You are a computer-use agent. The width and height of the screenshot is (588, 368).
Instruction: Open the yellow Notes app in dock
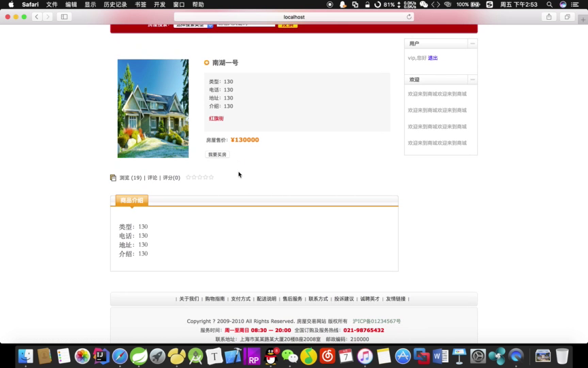[x=384, y=356]
